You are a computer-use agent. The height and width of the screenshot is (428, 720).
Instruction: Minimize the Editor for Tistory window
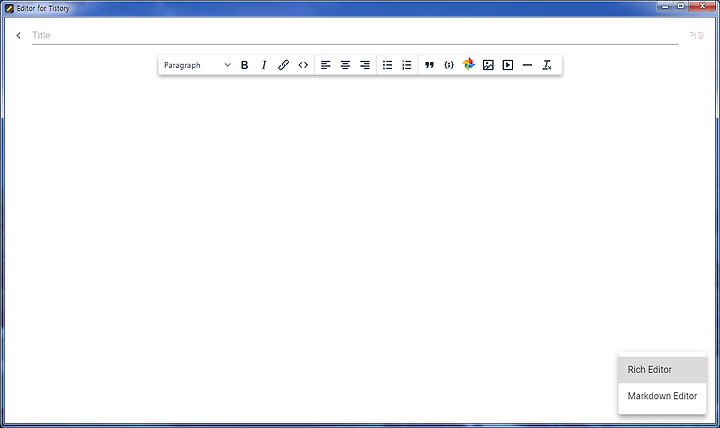click(x=664, y=6)
